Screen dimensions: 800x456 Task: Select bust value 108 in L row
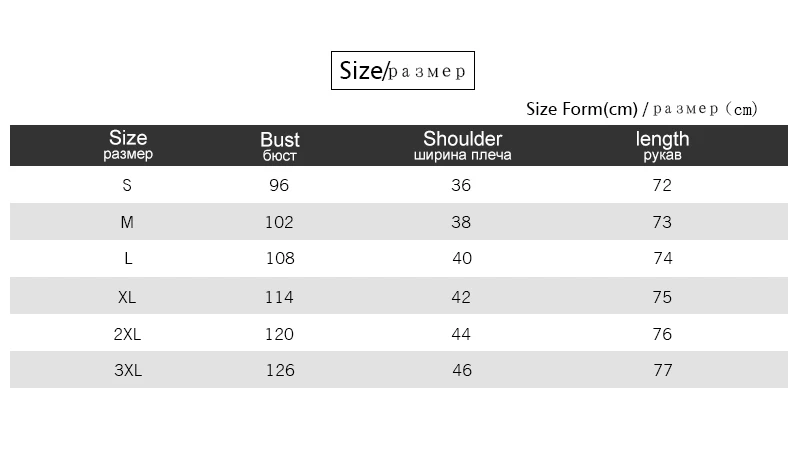279,259
